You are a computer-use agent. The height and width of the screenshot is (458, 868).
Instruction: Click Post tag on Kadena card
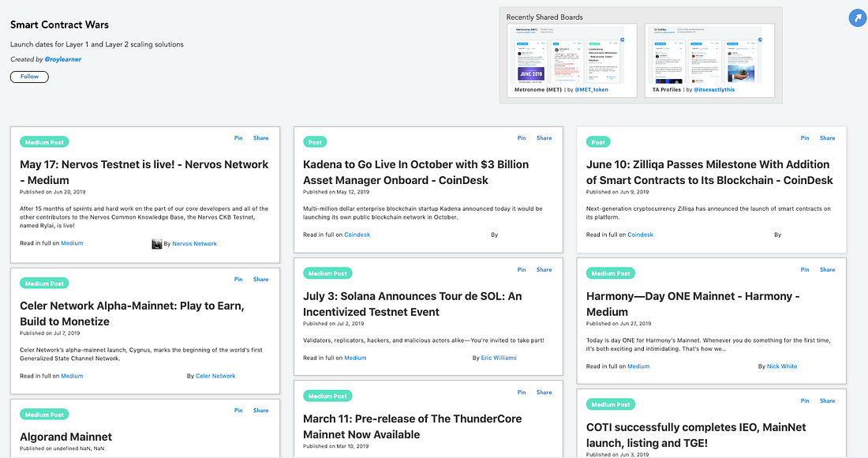(x=315, y=142)
